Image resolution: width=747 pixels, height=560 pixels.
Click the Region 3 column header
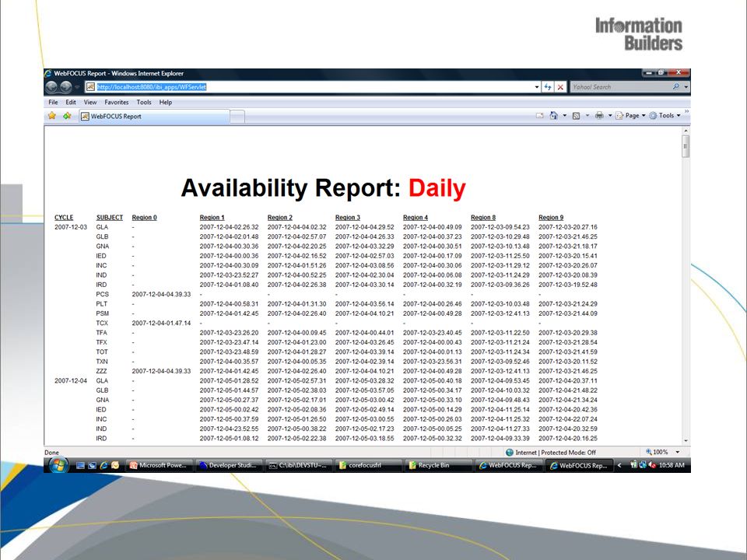point(348,217)
